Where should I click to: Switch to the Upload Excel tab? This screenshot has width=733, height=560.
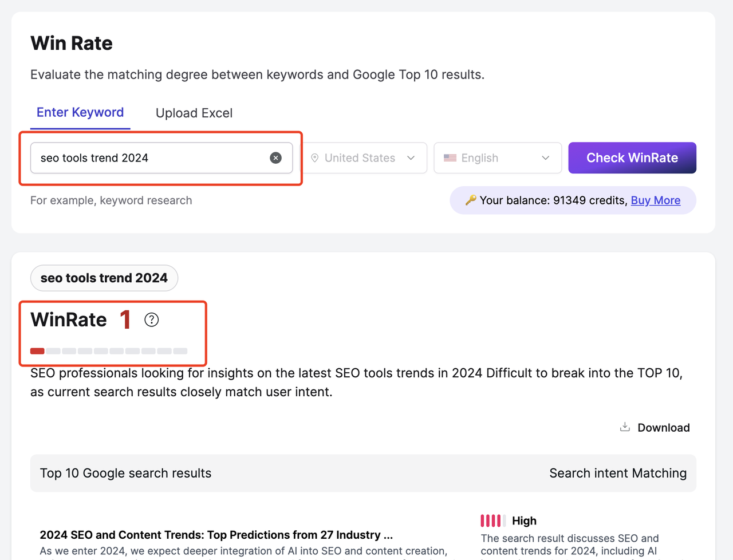[x=194, y=113]
